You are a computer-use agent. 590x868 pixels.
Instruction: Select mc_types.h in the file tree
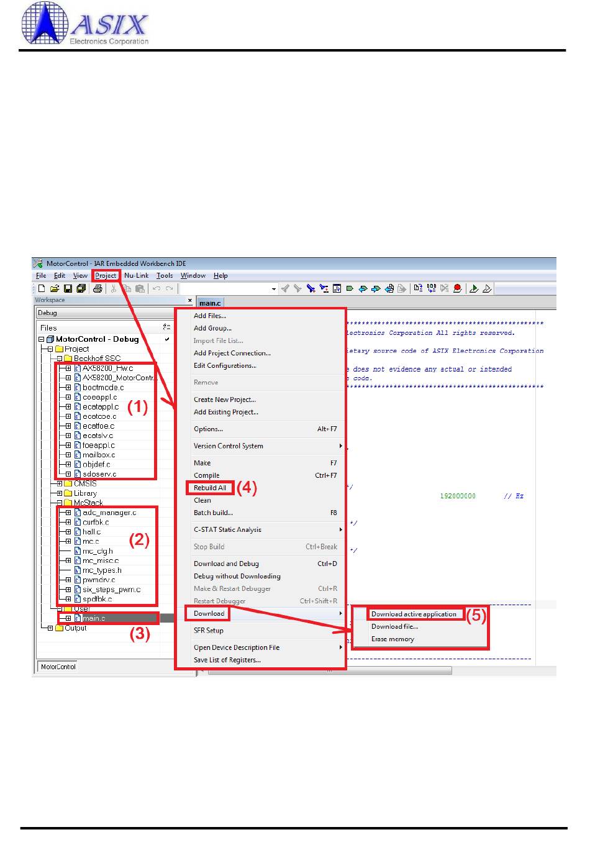coord(101,570)
